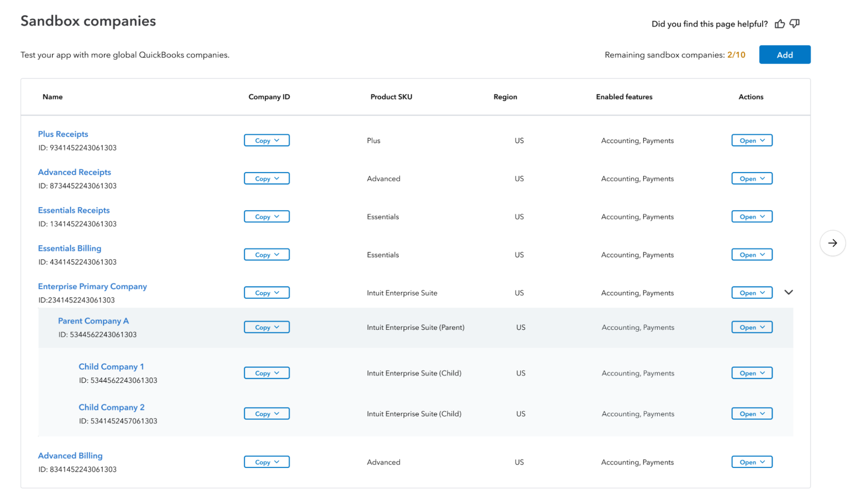Click Open button for Plus Receipts
This screenshot has width=850, height=504.
point(752,140)
